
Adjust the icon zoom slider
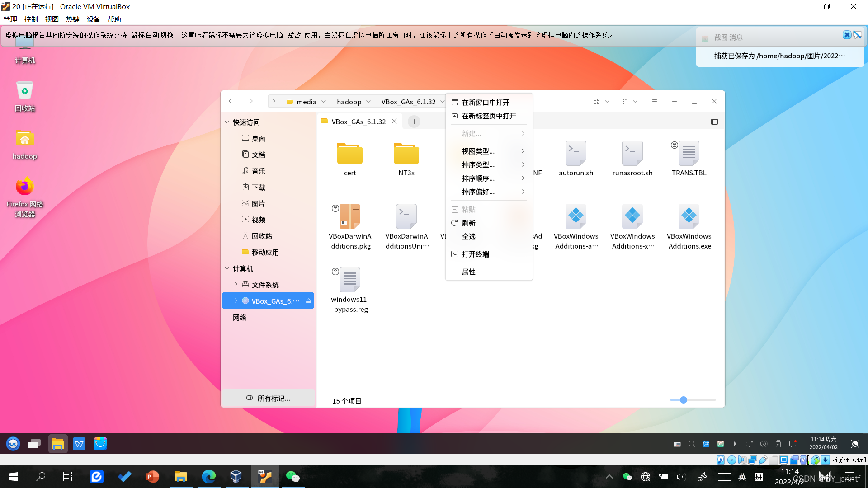coord(684,400)
